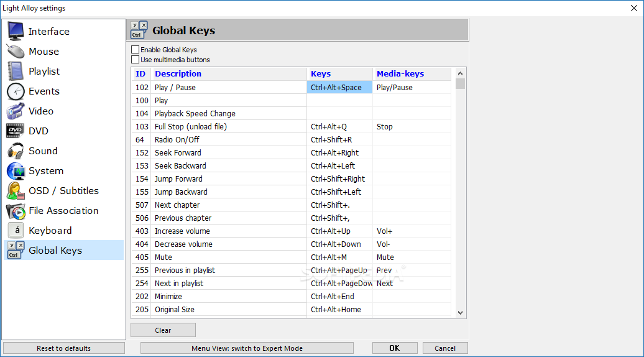Click the Sound headphones icon
The height and width of the screenshot is (357, 644).
pyautogui.click(x=16, y=151)
